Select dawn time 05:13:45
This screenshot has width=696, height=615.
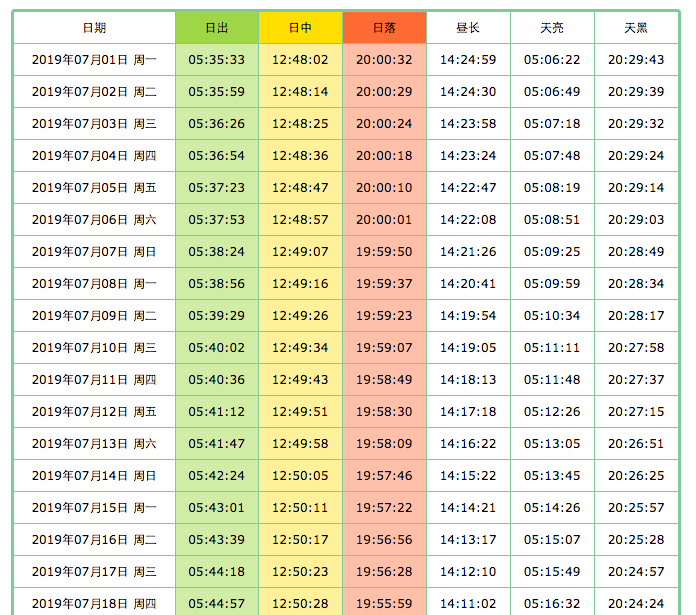click(552, 476)
